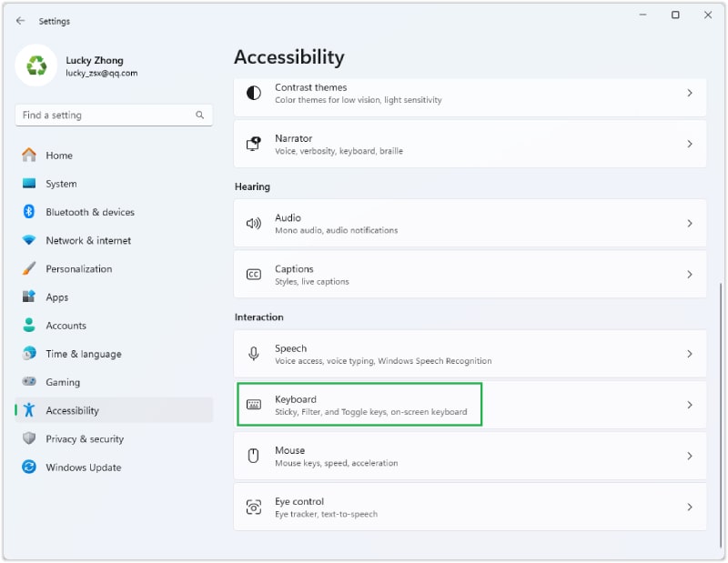Open the Accounts category

115,325
